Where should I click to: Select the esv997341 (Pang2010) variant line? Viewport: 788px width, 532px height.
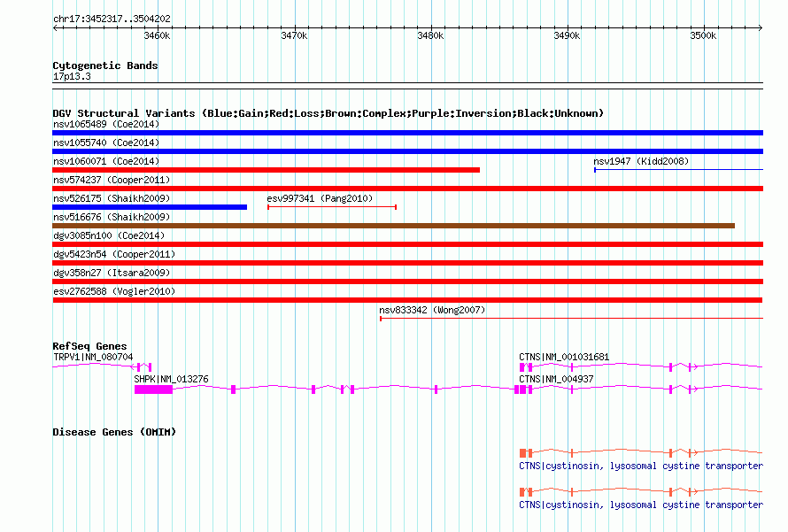[332, 207]
